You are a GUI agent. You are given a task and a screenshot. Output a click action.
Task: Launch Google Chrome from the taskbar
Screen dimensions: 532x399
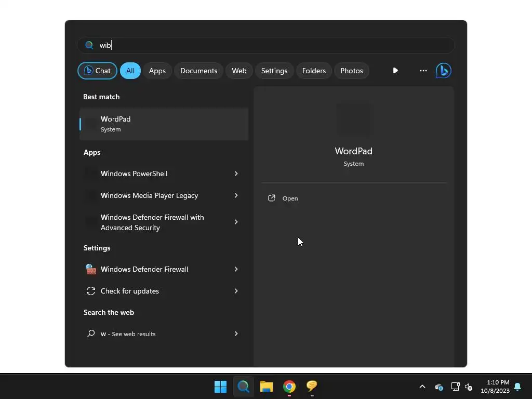click(x=289, y=387)
